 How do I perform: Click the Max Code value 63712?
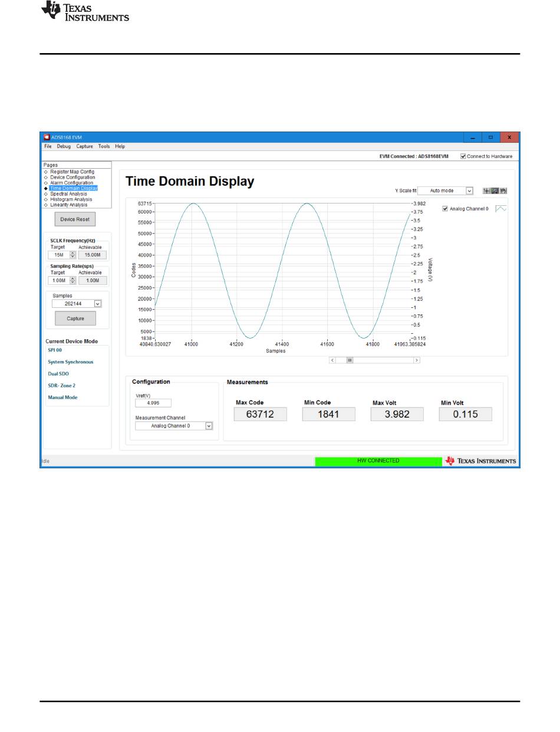click(x=261, y=414)
